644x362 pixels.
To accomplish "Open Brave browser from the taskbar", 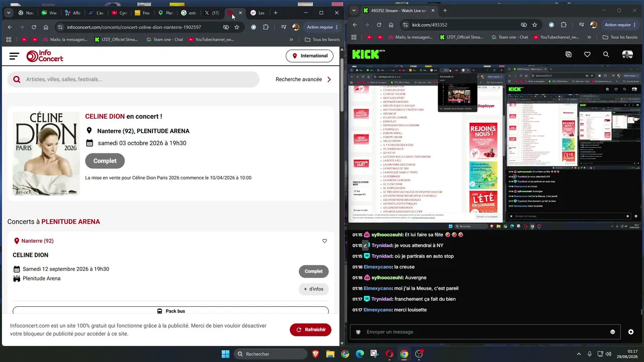I will [x=315, y=354].
